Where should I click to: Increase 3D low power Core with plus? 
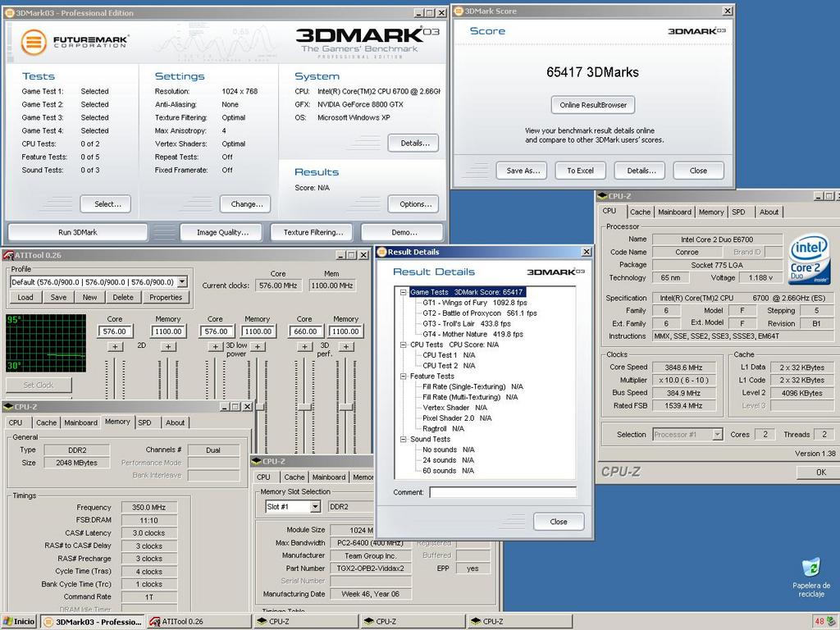pos(216,347)
